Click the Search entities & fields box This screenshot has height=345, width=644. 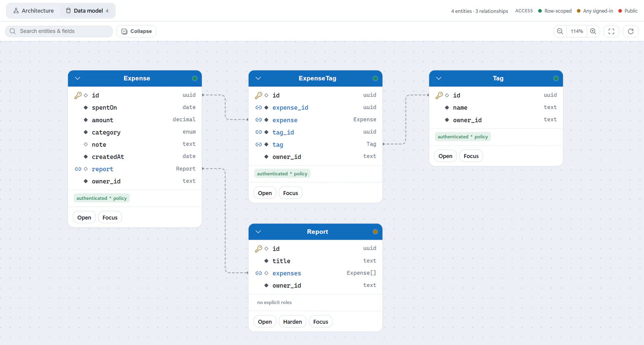pos(59,31)
